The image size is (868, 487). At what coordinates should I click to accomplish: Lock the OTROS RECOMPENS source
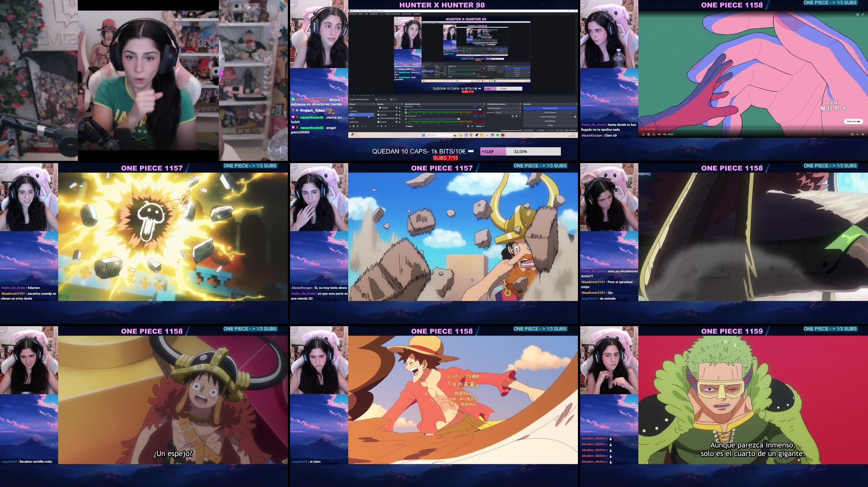[x=400, y=118]
